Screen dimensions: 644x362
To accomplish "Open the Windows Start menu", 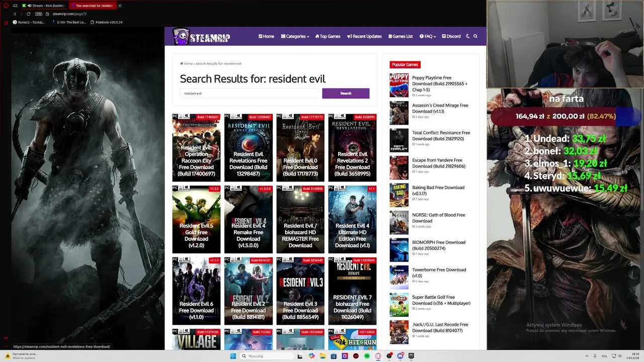I will (233, 356).
